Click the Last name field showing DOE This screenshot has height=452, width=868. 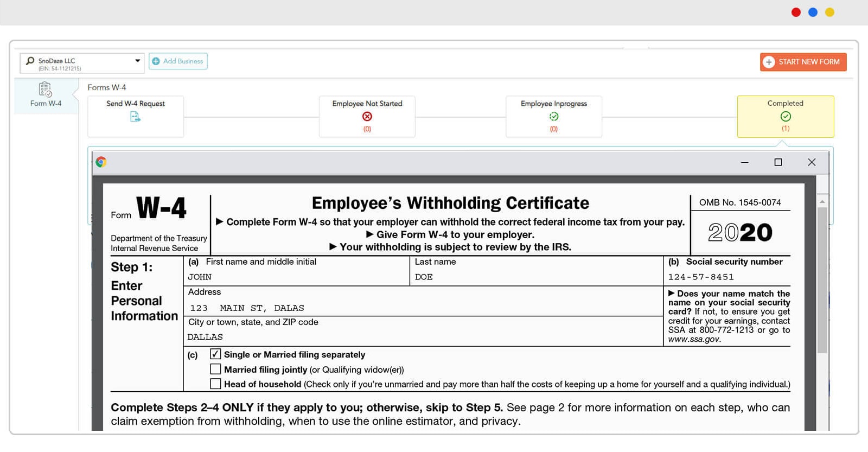click(x=534, y=277)
